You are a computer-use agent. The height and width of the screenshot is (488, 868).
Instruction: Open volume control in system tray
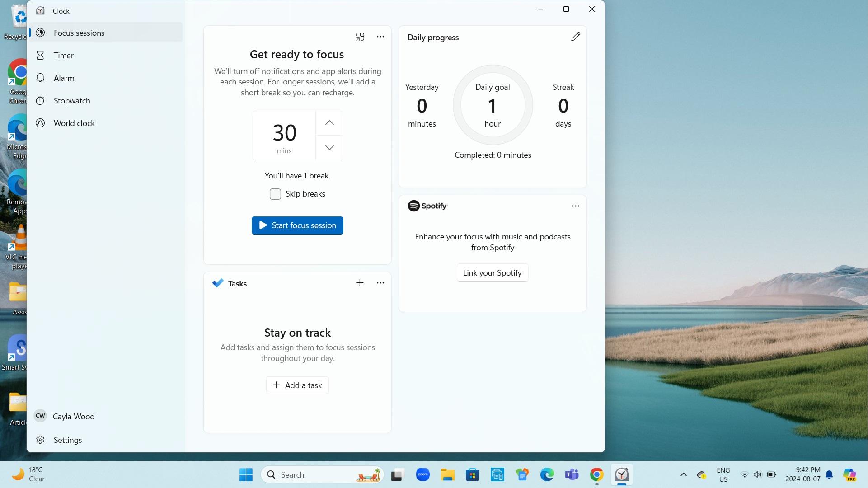pyautogui.click(x=758, y=475)
